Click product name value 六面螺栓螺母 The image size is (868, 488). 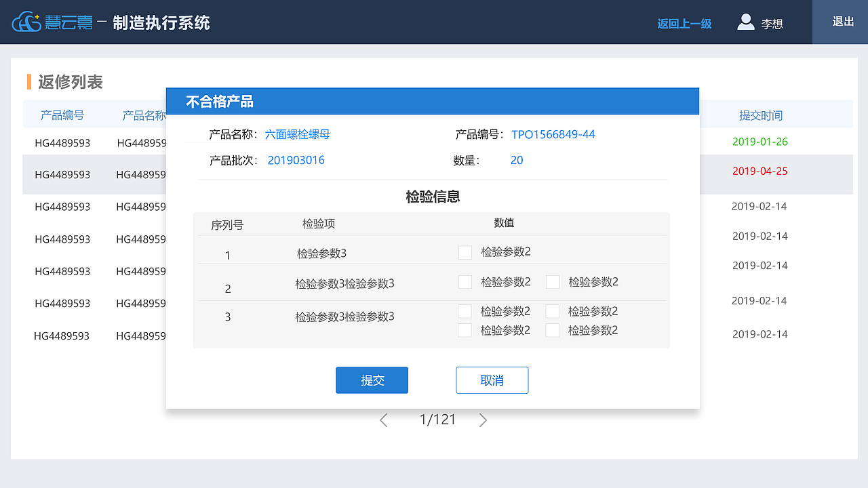pos(298,134)
